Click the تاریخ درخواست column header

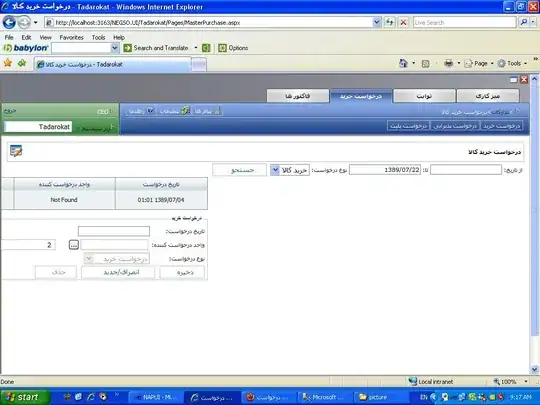point(161,184)
